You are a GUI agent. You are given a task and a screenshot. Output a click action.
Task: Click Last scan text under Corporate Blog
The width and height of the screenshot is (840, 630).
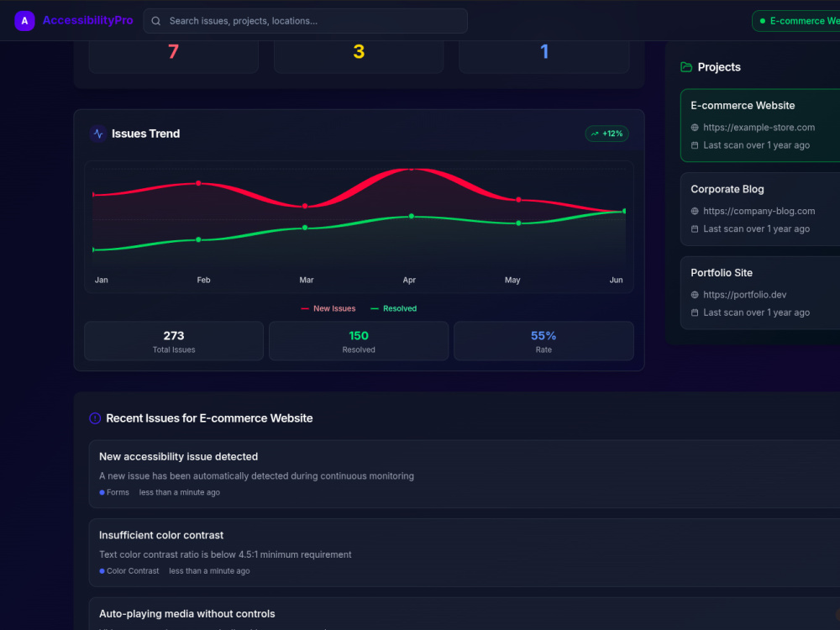757,228
